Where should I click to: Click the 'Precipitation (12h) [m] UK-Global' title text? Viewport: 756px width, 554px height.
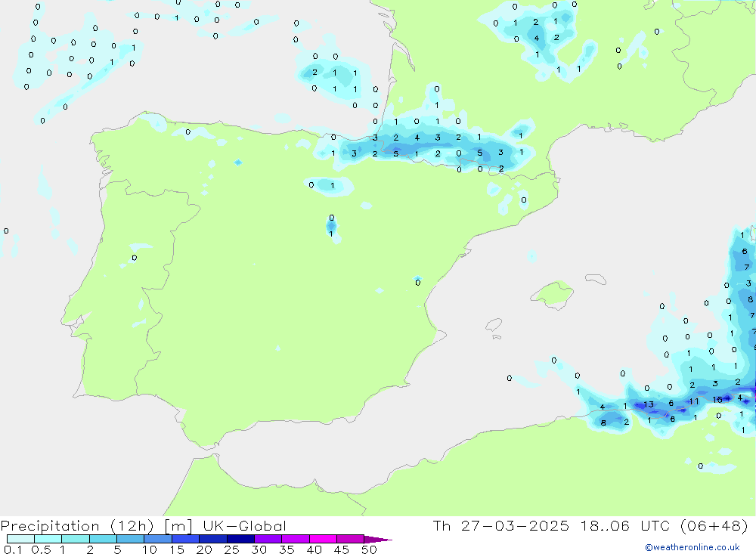(143, 525)
